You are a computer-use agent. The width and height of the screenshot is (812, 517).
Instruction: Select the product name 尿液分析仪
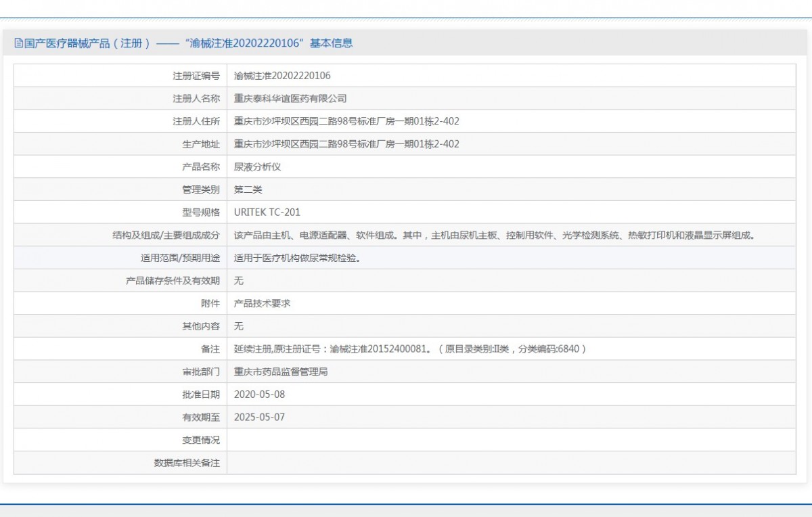coord(257,166)
